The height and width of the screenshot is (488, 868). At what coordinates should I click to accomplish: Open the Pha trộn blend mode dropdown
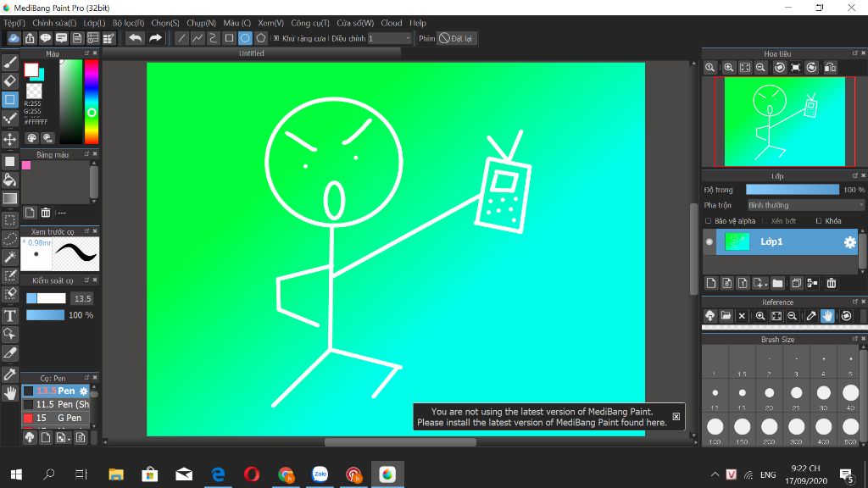coord(805,205)
